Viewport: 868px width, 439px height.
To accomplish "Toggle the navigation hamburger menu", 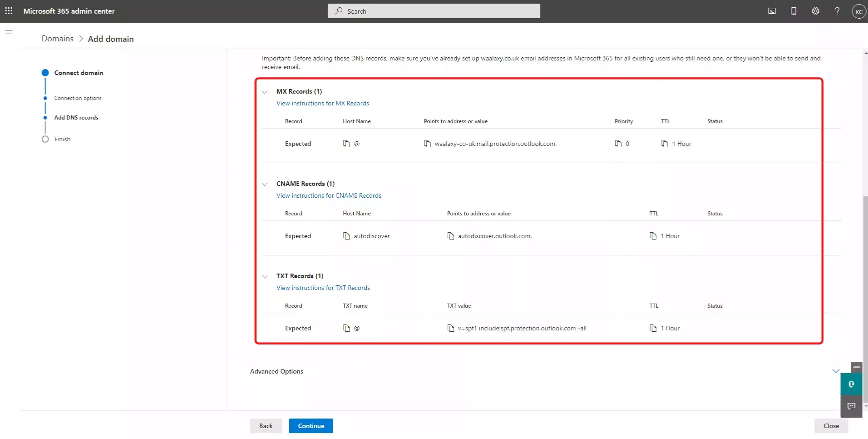I will 9,32.
